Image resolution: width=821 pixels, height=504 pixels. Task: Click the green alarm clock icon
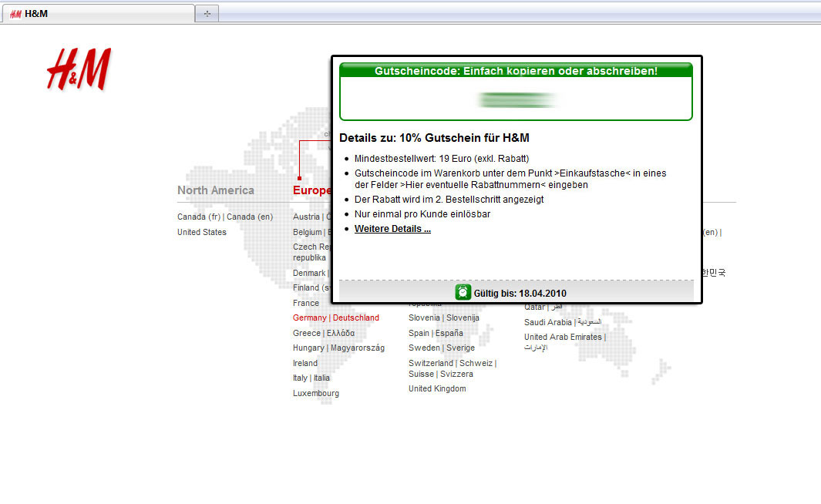tap(463, 292)
